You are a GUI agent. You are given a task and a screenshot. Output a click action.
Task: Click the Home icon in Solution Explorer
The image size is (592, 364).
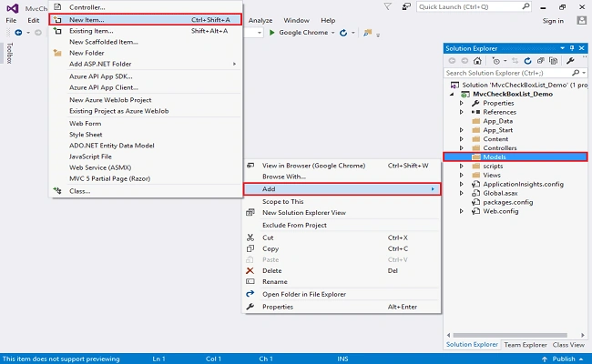(477, 61)
